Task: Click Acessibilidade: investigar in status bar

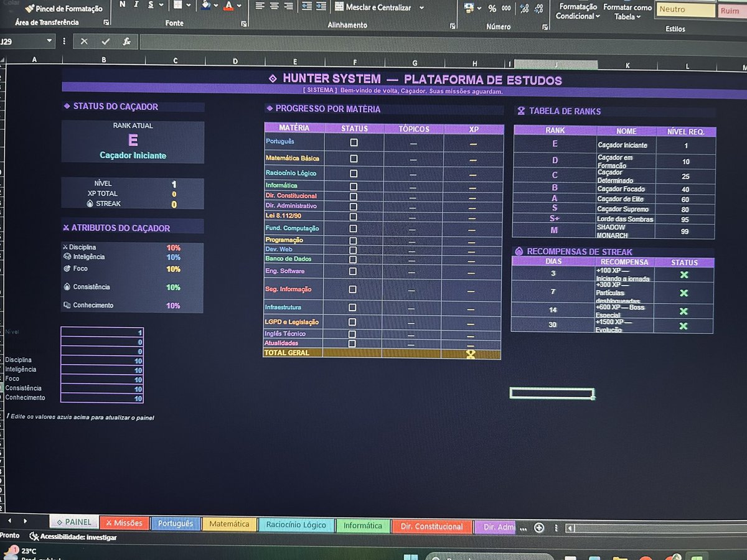Action: point(73,537)
